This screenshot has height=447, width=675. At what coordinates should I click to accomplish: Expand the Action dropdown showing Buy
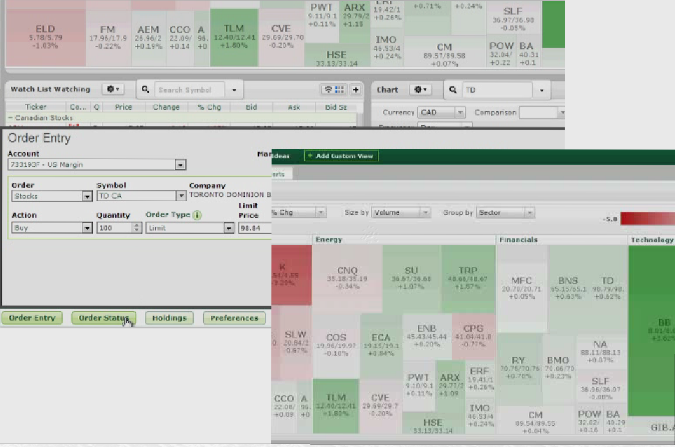(x=86, y=228)
